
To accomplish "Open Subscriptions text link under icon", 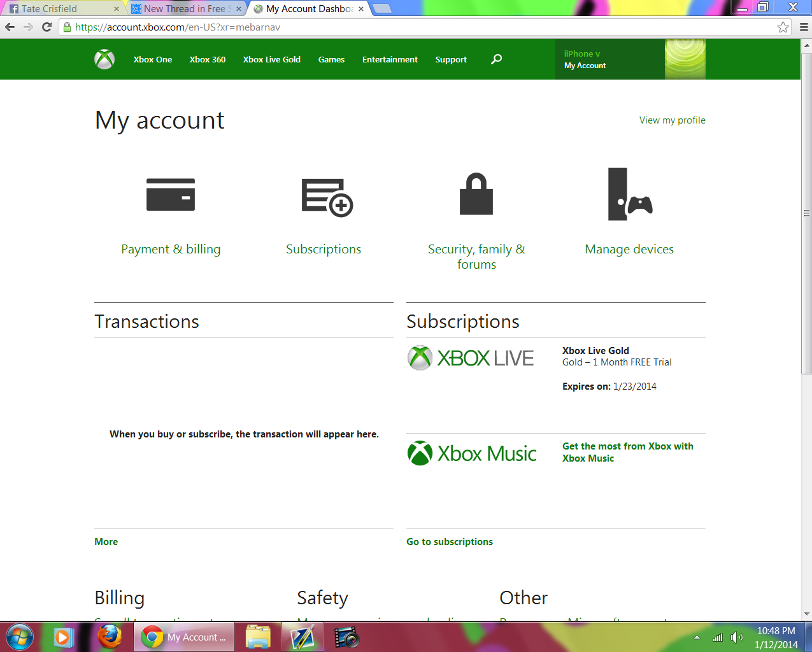I will tap(324, 249).
